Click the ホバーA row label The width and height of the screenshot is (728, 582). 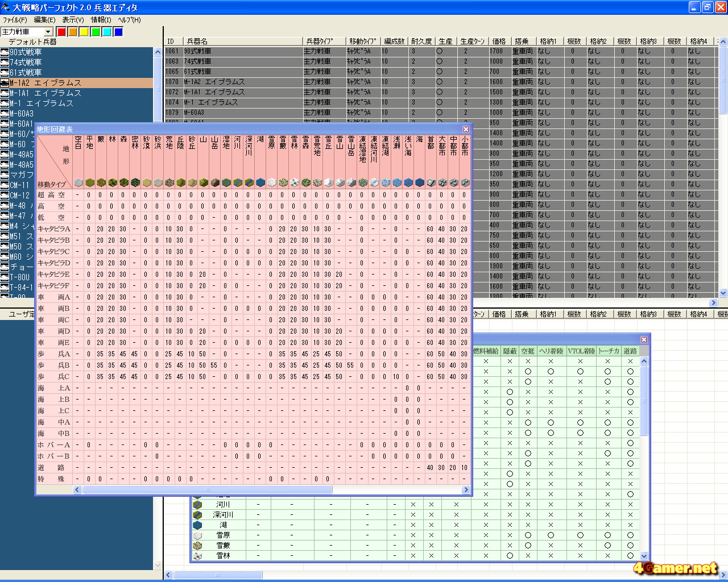[x=54, y=444]
